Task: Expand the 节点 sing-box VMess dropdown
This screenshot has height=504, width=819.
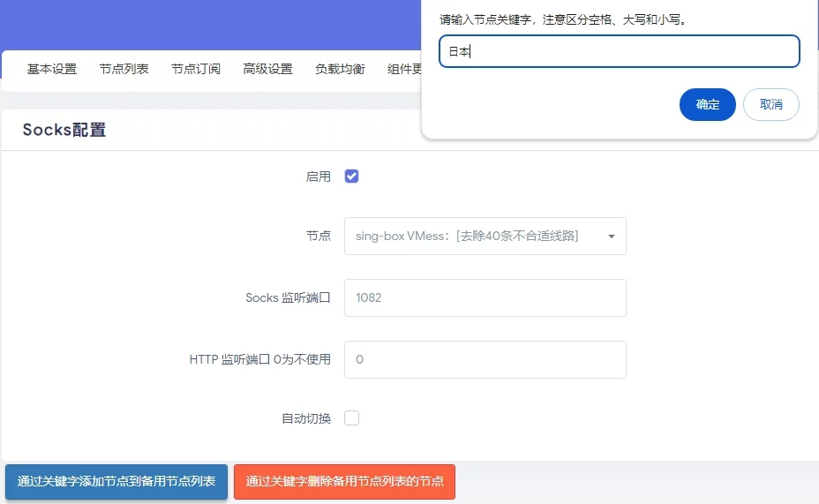Action: pos(485,236)
